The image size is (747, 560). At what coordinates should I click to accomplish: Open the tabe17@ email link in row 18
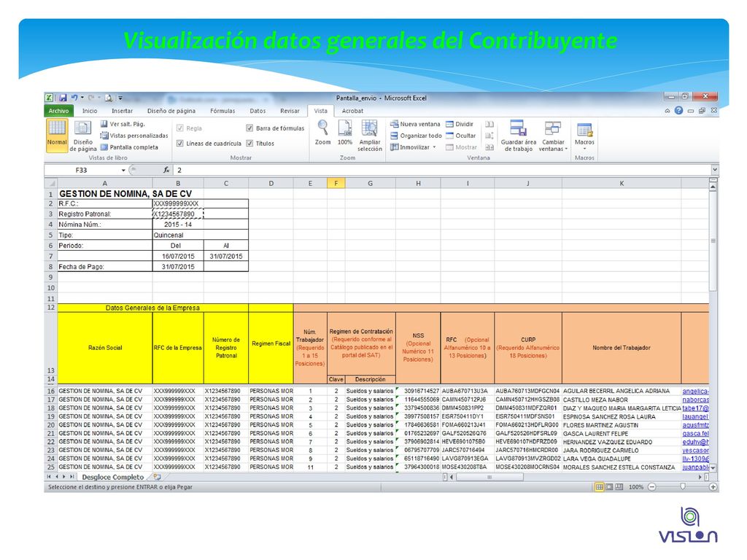695,408
